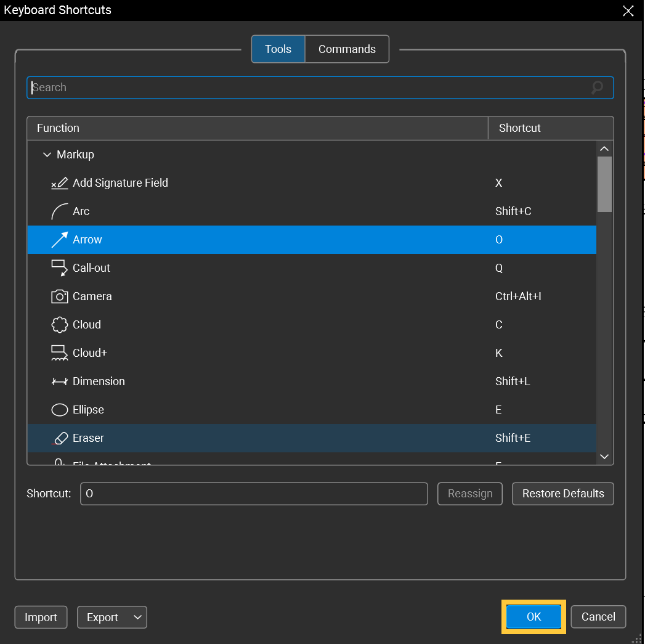The width and height of the screenshot is (645, 644).
Task: Click inside the Shortcut input field
Action: pyautogui.click(x=254, y=493)
